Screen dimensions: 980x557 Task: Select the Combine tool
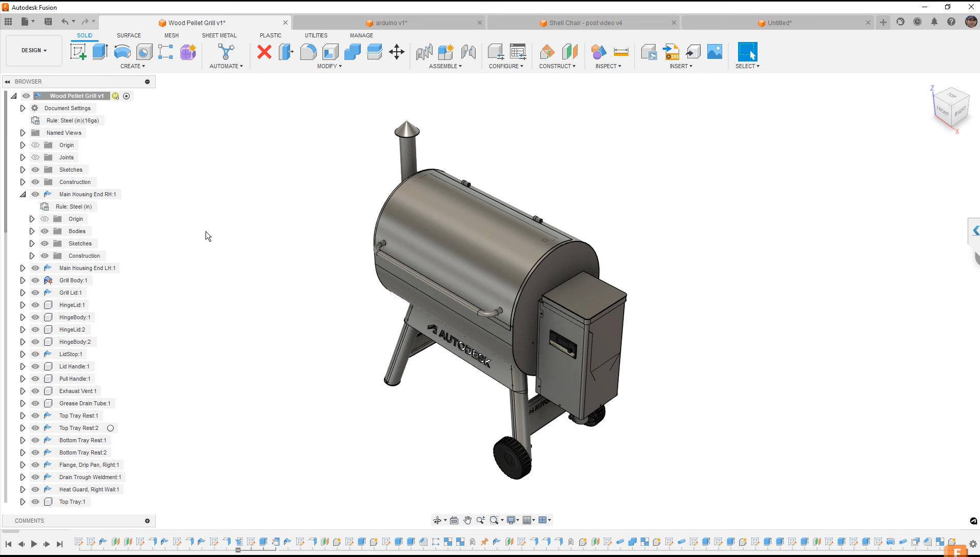coord(353,52)
